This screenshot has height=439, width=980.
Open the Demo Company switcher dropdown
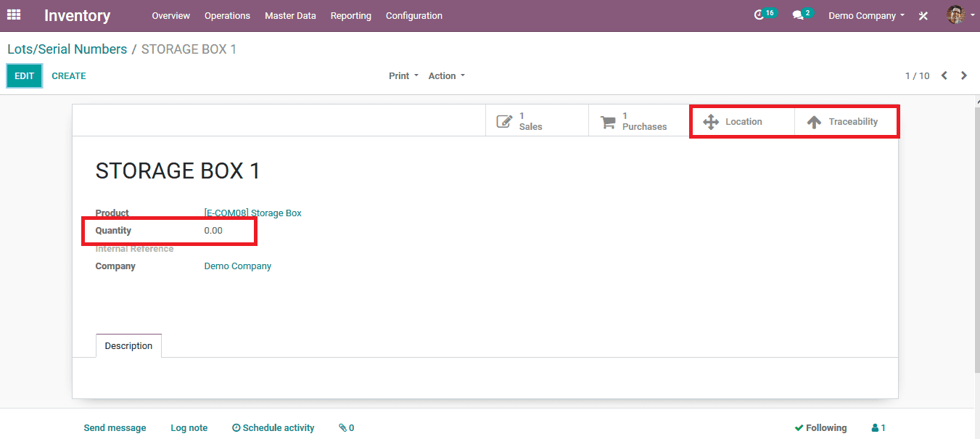pyautogui.click(x=866, y=15)
